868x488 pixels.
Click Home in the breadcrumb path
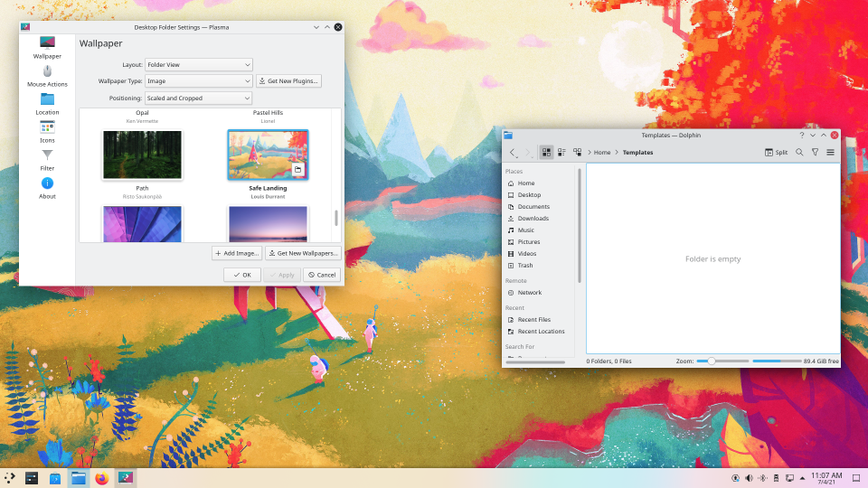(602, 153)
